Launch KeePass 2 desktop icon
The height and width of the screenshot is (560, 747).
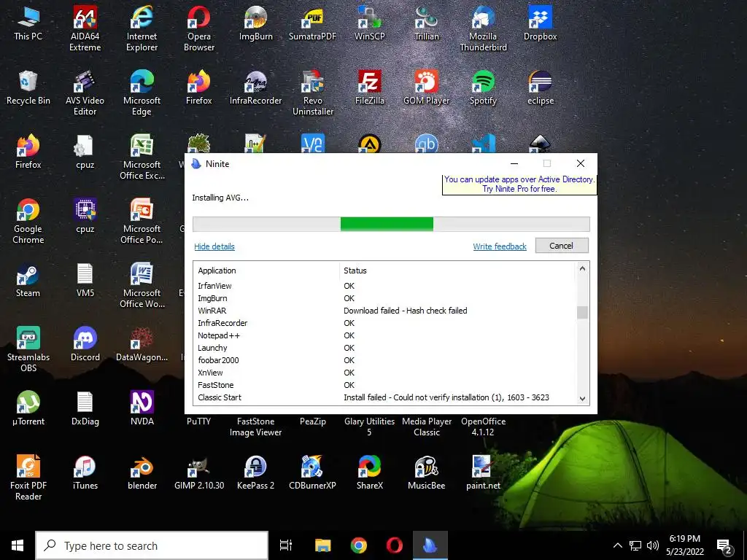tap(255, 472)
